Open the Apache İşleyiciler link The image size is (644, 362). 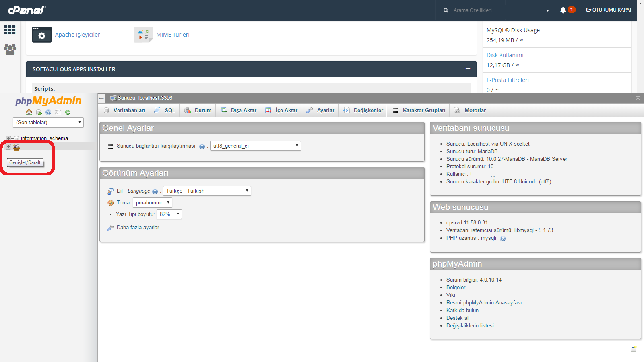[77, 35]
